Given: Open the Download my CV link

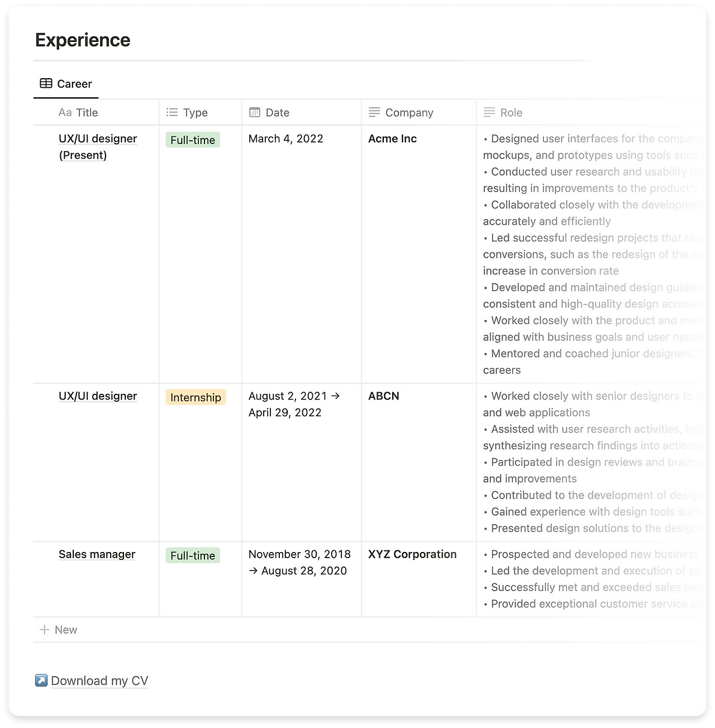Looking at the screenshot, I should (x=99, y=681).
